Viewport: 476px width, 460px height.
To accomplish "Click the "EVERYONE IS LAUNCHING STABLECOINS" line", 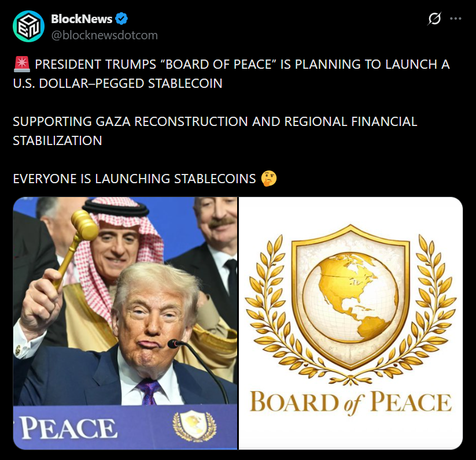I will click(x=135, y=179).
